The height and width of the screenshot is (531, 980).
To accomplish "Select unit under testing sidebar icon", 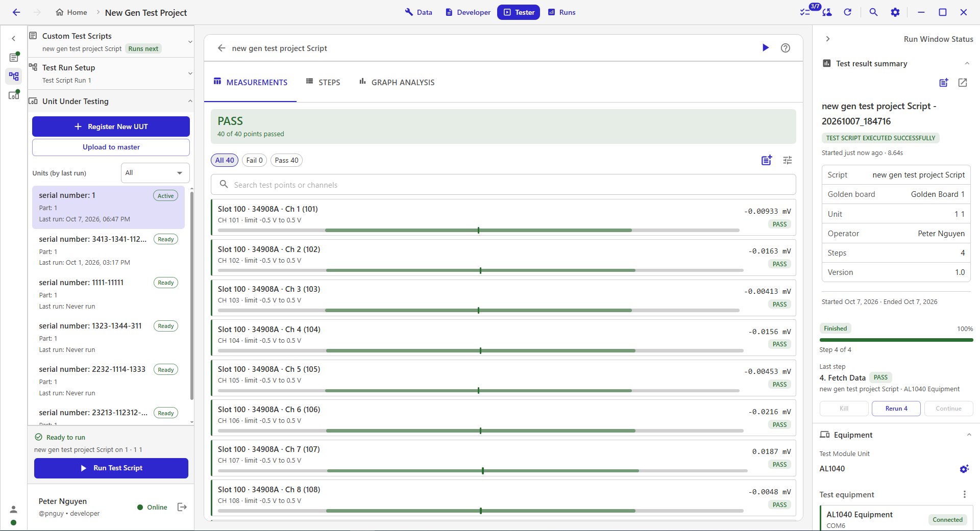I will [14, 95].
